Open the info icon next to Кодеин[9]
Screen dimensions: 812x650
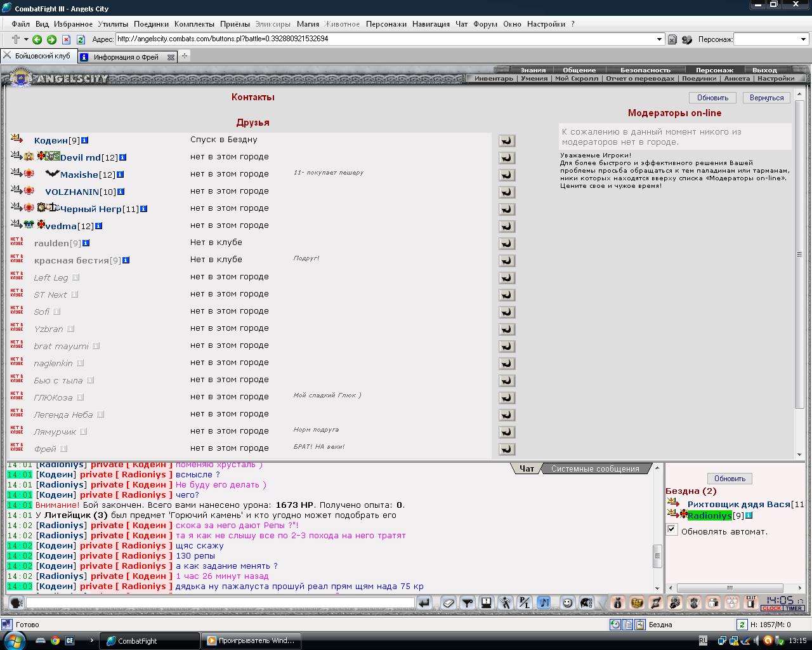pyautogui.click(x=84, y=140)
